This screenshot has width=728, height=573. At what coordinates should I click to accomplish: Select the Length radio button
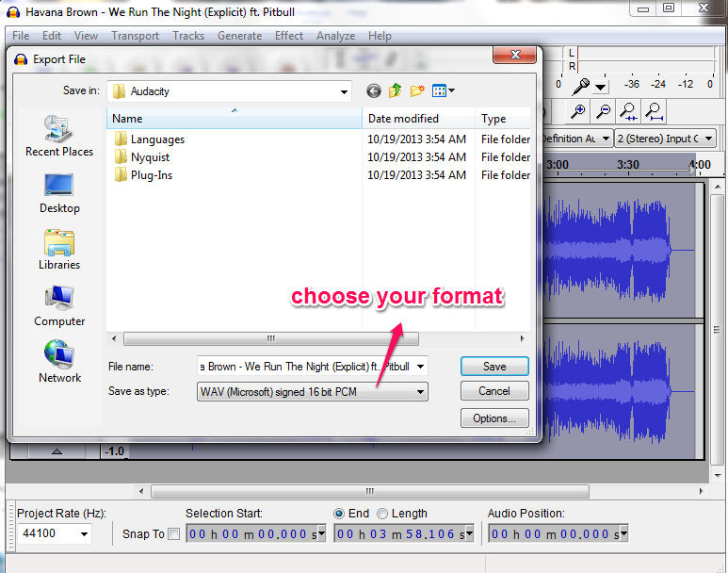(382, 514)
